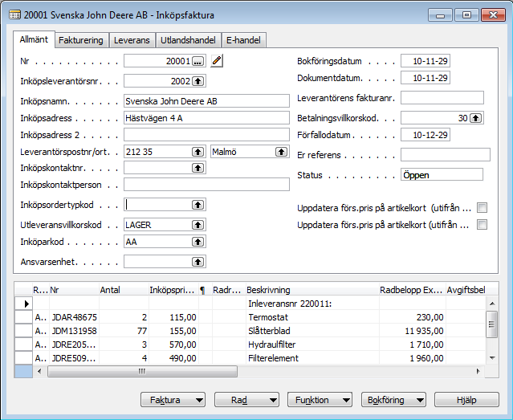
Task: Click the window title bar form icon
Action: [x=14, y=15]
